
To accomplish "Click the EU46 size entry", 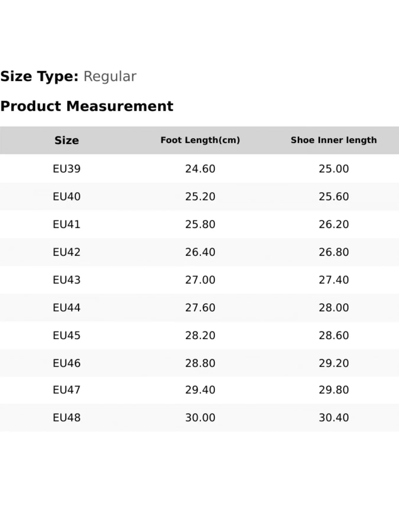I will pos(66,363).
